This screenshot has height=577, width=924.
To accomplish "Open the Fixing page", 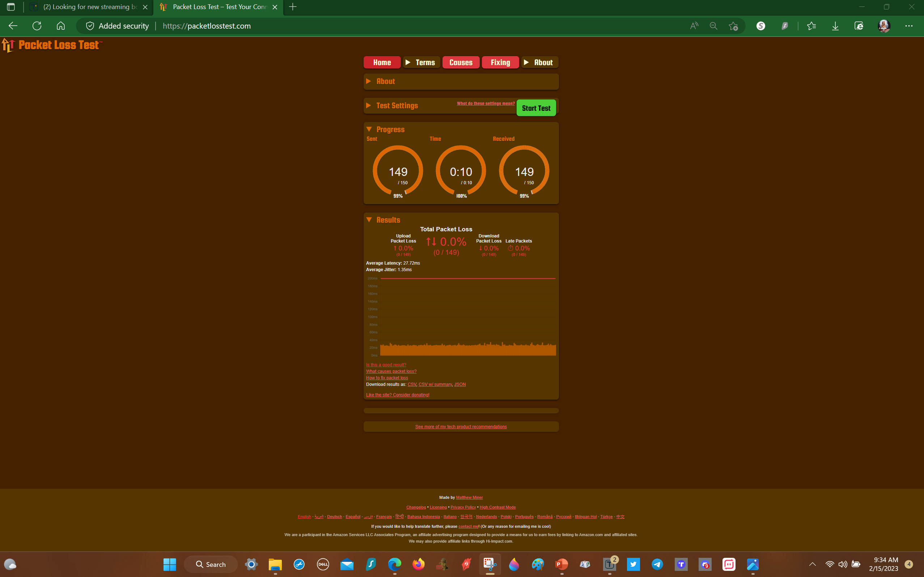I will (500, 62).
